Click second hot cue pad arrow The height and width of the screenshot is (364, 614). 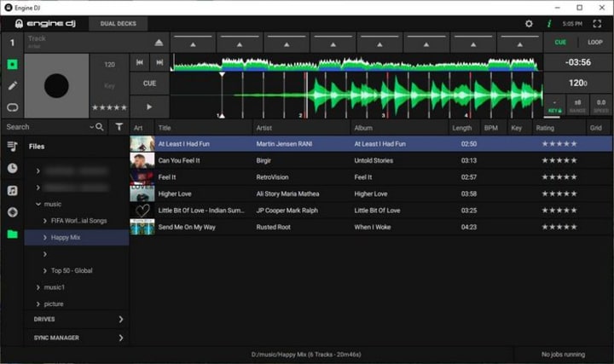coord(240,43)
